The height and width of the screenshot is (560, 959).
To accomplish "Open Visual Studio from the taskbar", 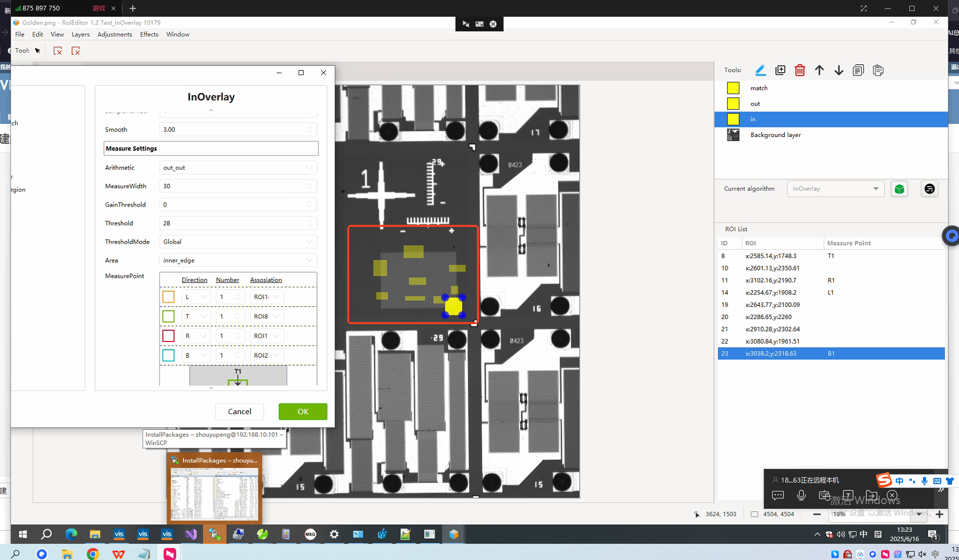I will click(190, 534).
